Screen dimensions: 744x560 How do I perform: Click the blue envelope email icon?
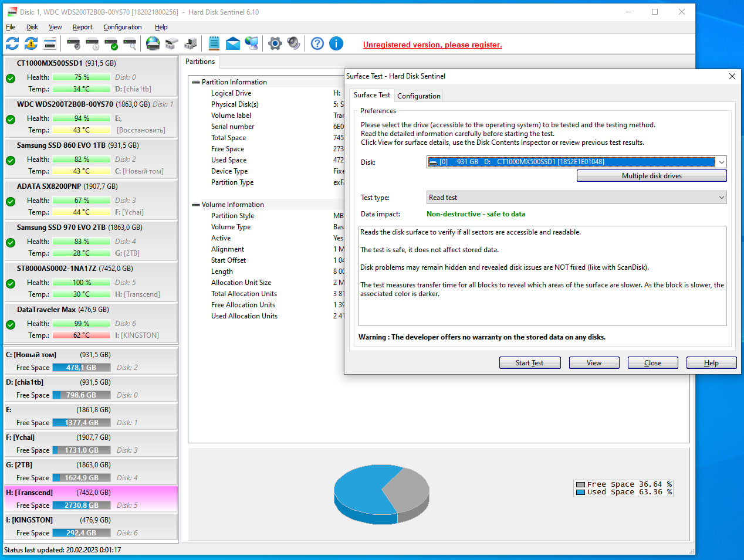(233, 43)
